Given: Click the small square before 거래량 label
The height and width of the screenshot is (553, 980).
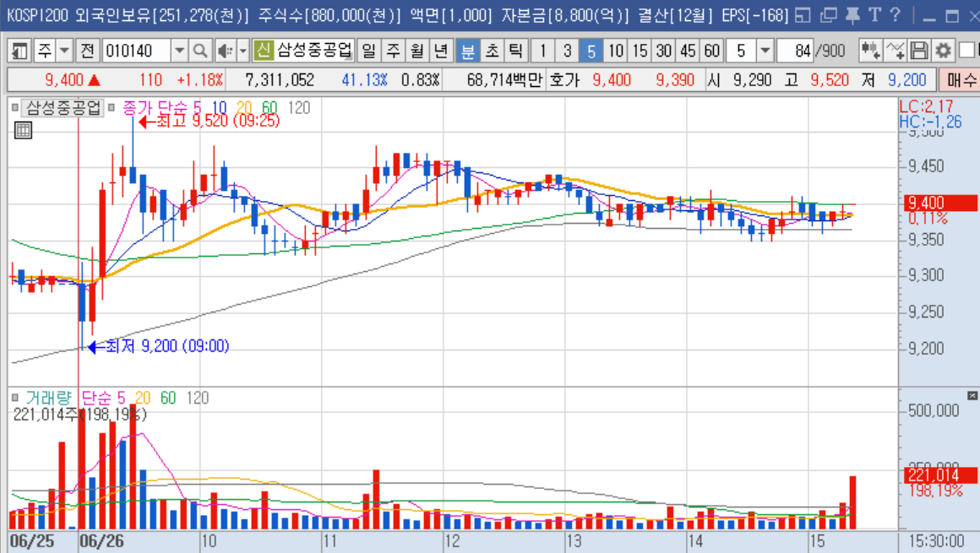Looking at the screenshot, I should (15, 398).
